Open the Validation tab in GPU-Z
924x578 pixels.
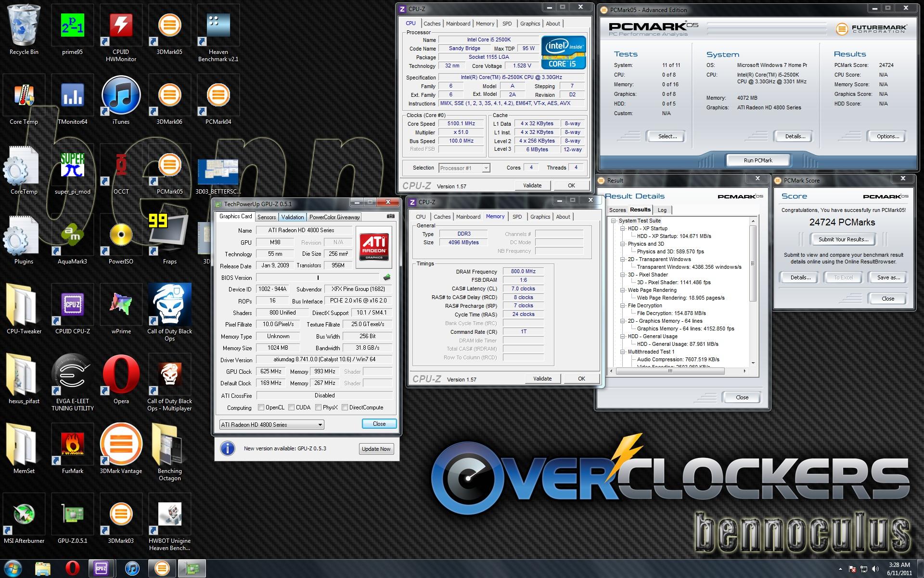pyautogui.click(x=293, y=217)
